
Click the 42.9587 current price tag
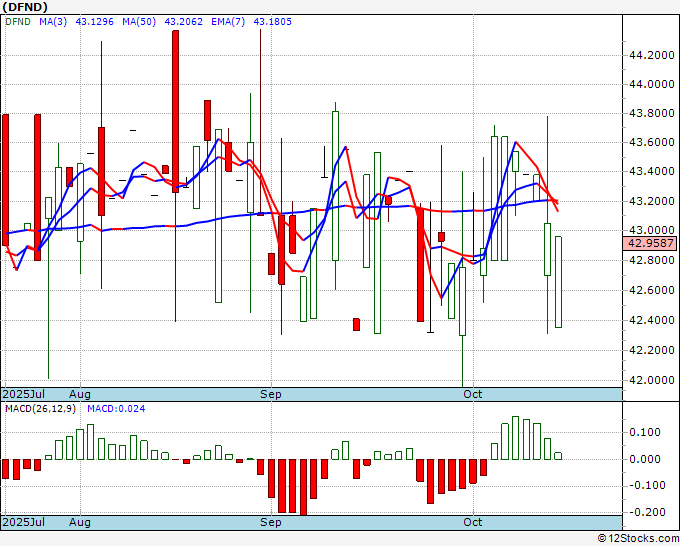click(650, 243)
